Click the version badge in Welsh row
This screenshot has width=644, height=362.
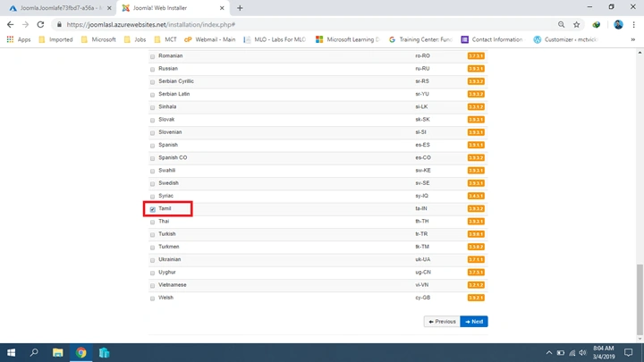point(476,298)
